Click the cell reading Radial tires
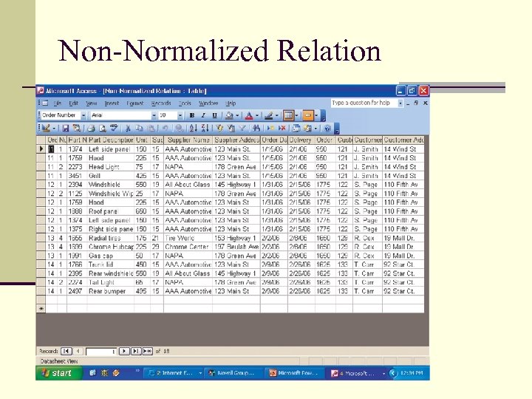The image size is (532, 399). coord(111,238)
